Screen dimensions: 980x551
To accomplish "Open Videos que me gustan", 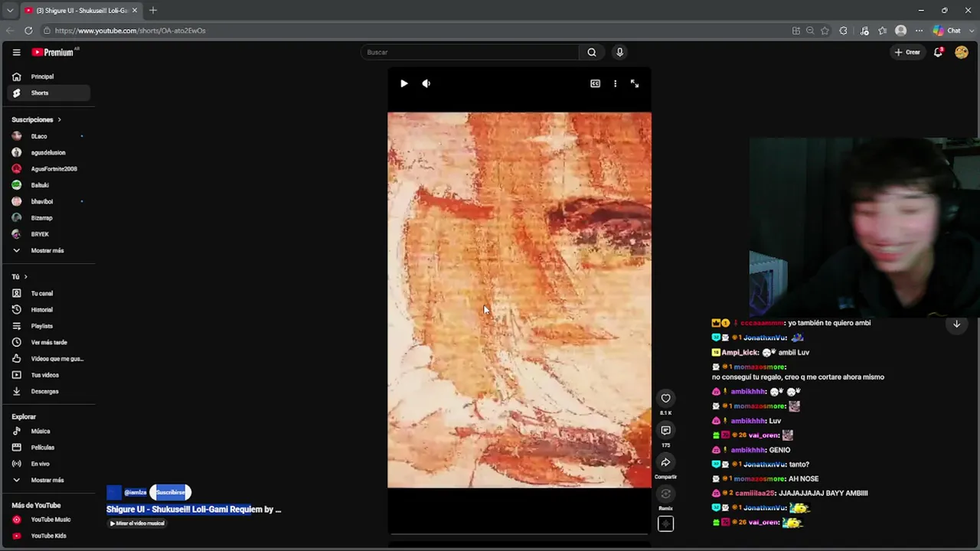I will tap(49, 359).
